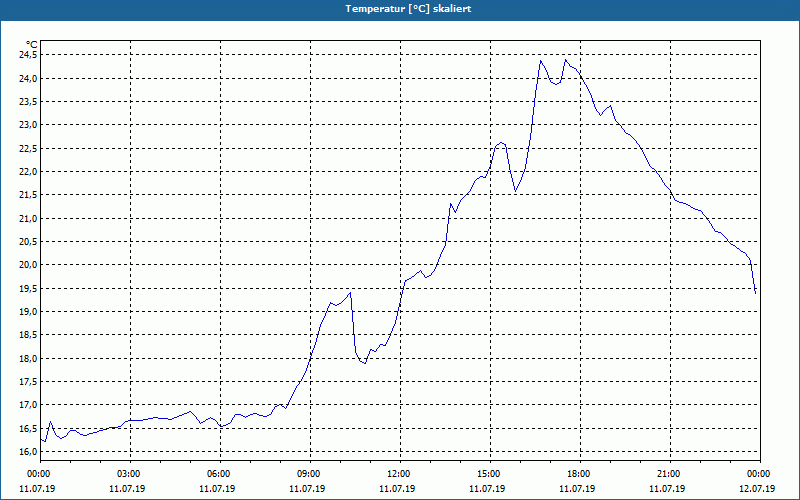Select the 11.07.19 date under 18:00
This screenshot has height=500, width=800.
(578, 488)
